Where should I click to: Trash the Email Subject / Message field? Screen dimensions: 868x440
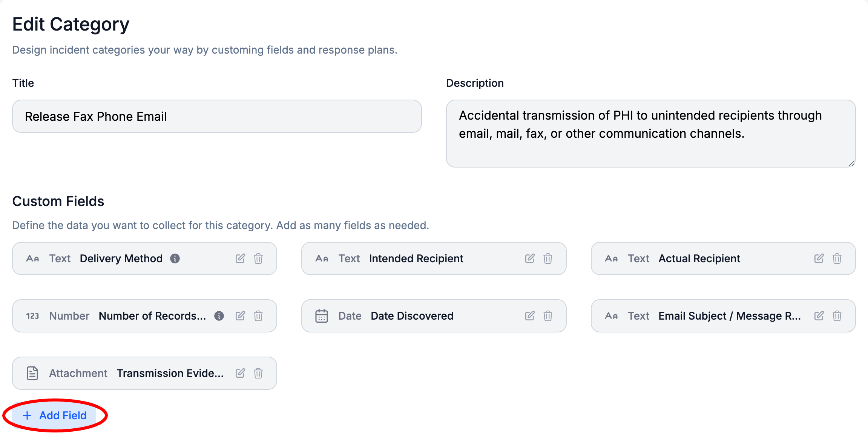pos(837,316)
